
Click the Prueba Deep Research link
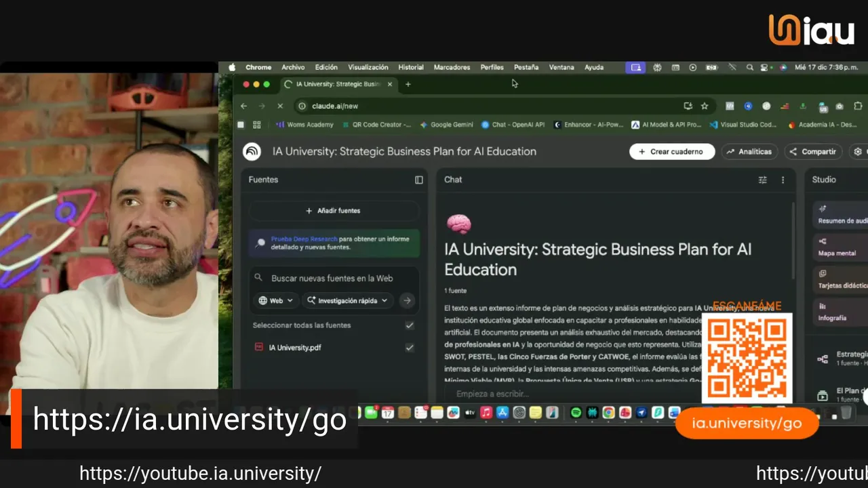click(x=304, y=239)
